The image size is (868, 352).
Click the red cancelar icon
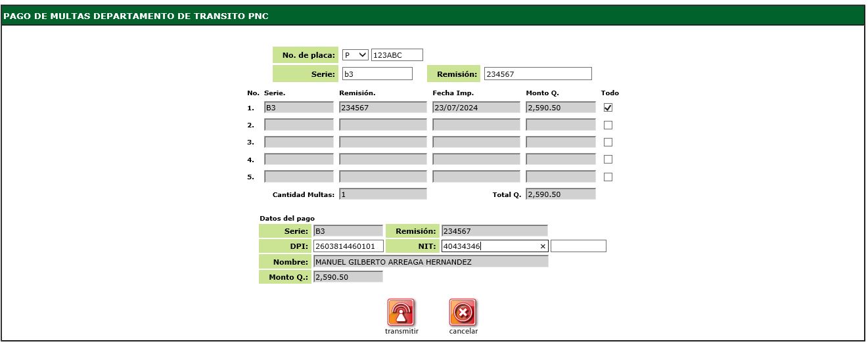click(x=463, y=313)
